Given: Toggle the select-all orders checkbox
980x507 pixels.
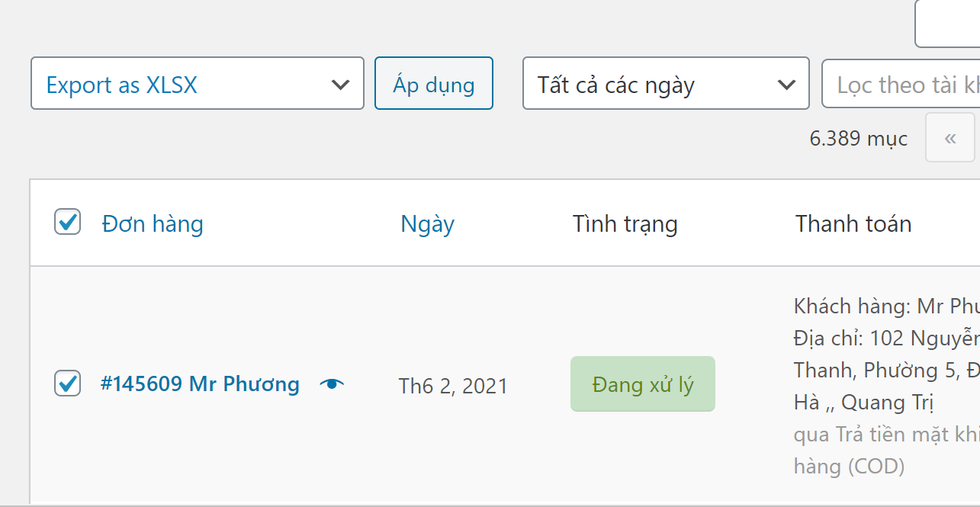Looking at the screenshot, I should pyautogui.click(x=68, y=223).
